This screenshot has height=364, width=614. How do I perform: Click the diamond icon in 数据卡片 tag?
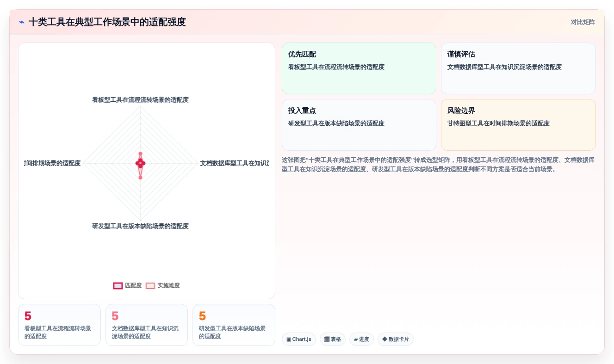tap(385, 339)
